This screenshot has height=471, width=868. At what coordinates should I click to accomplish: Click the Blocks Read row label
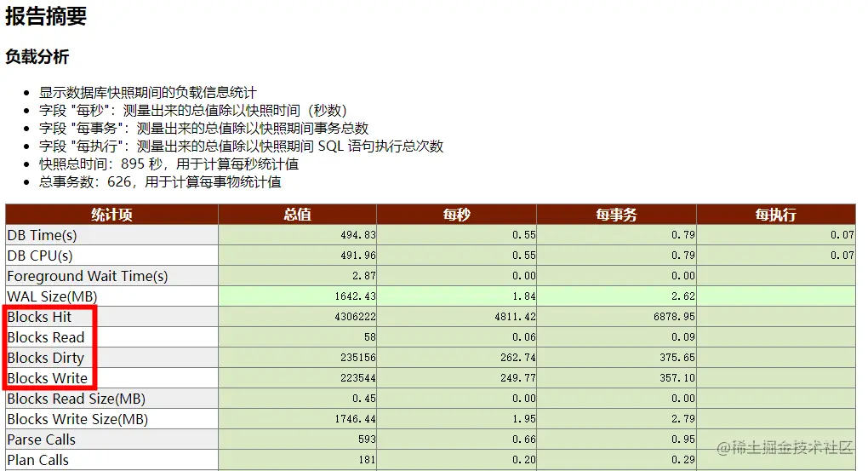click(x=46, y=337)
